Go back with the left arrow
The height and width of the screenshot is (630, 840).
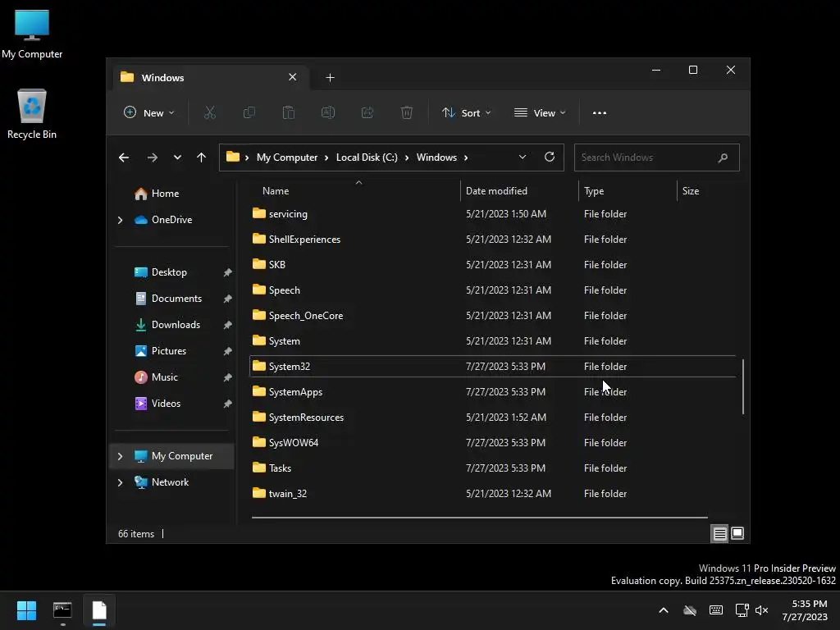click(x=124, y=157)
